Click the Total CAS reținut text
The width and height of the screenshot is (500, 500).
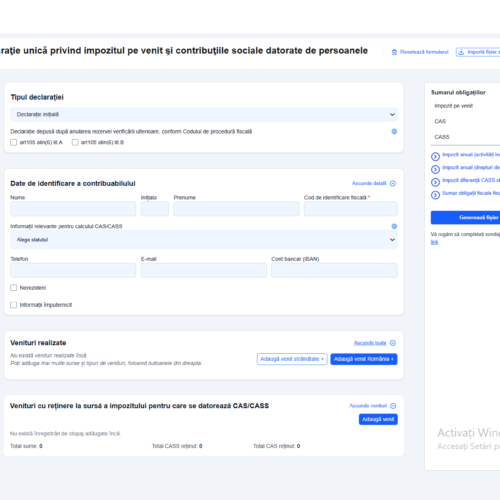coord(276,446)
